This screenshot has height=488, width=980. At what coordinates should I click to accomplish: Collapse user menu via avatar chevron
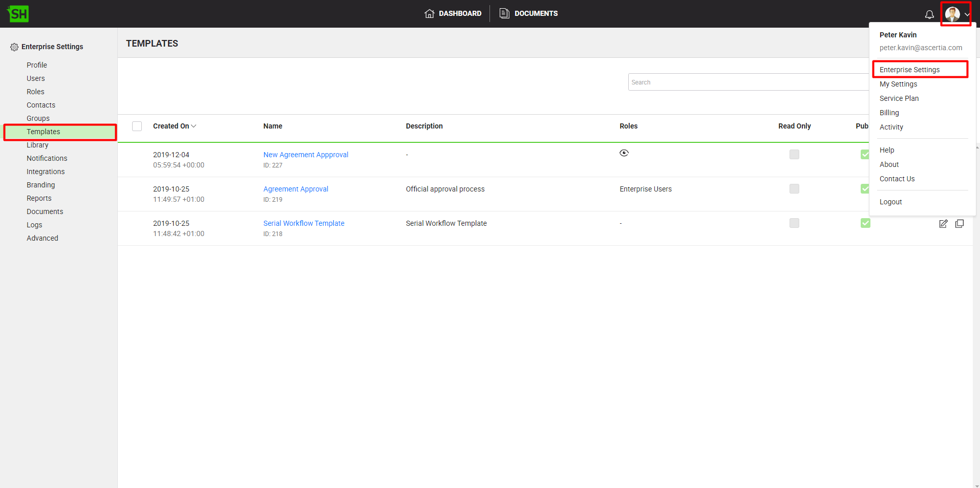coord(967,15)
